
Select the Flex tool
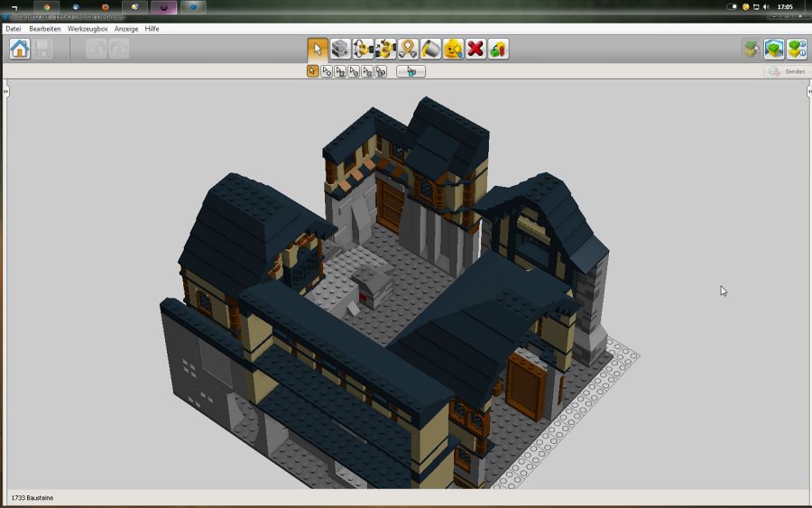coord(408,49)
